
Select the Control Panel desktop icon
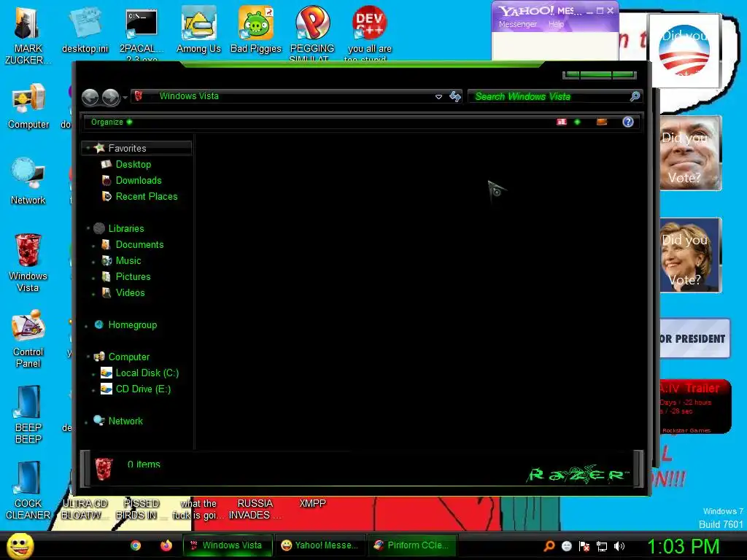[28, 338]
